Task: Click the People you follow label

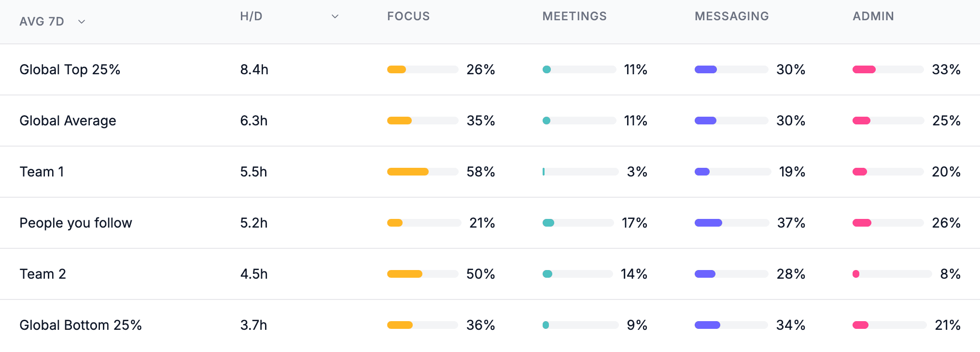Action: click(x=75, y=223)
